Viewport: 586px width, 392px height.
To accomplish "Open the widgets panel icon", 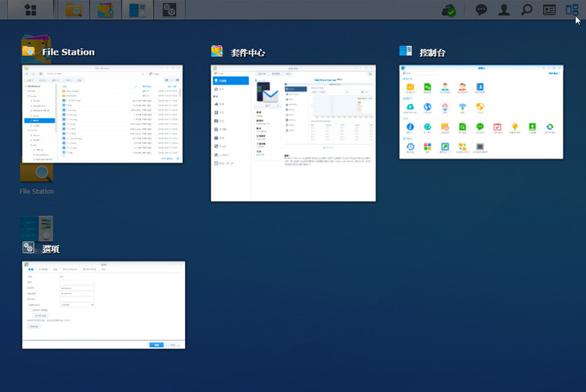I will [549, 10].
